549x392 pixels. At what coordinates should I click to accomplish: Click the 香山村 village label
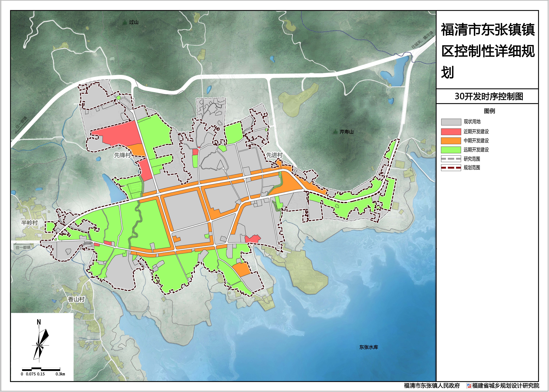[76, 299]
